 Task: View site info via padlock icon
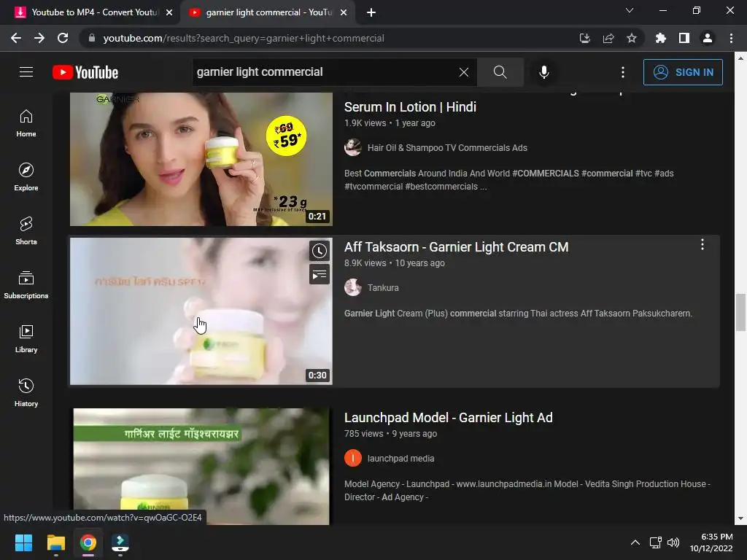point(91,38)
